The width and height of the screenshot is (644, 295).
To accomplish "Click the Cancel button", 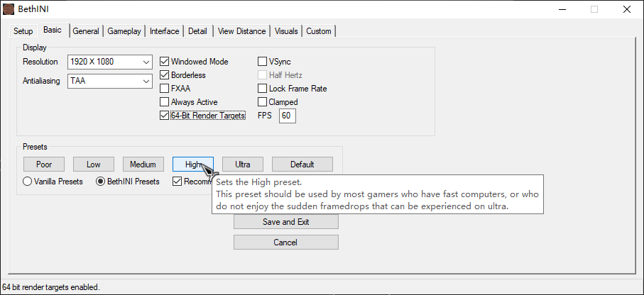I will [x=285, y=243].
